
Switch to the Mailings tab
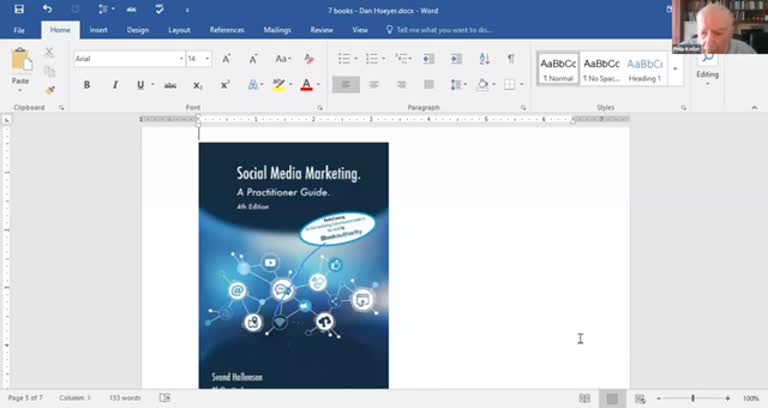[x=277, y=30]
